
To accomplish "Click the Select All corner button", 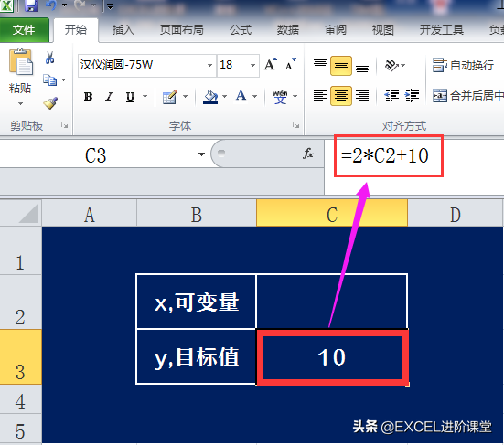I will (21, 213).
